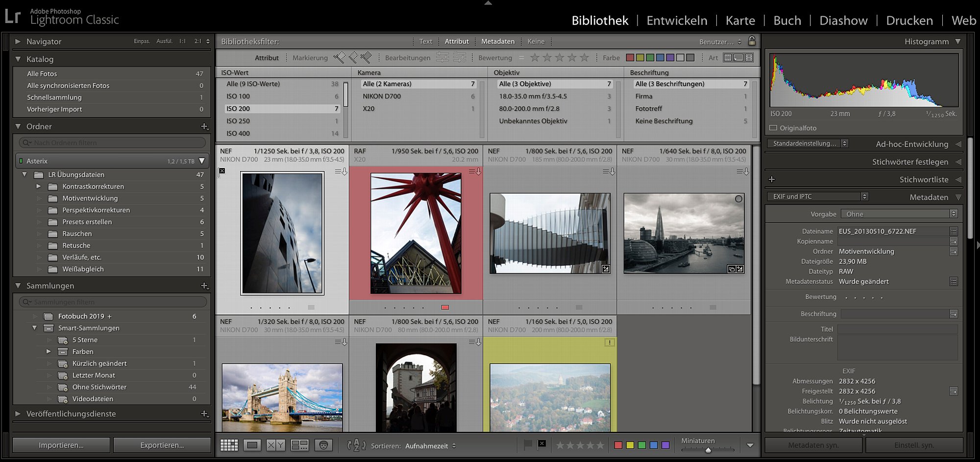Click the Exportieren button
Image resolution: width=980 pixels, height=462 pixels.
click(162, 445)
